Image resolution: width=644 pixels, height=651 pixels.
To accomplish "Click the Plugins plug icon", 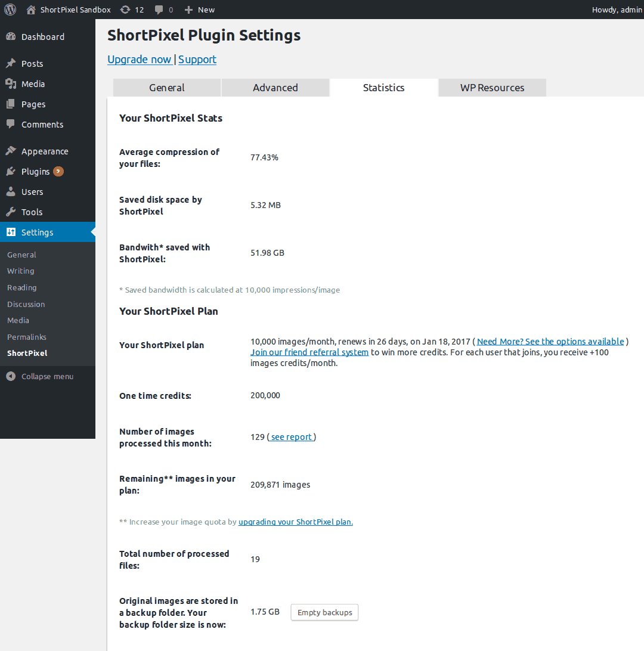I will click(x=11, y=171).
